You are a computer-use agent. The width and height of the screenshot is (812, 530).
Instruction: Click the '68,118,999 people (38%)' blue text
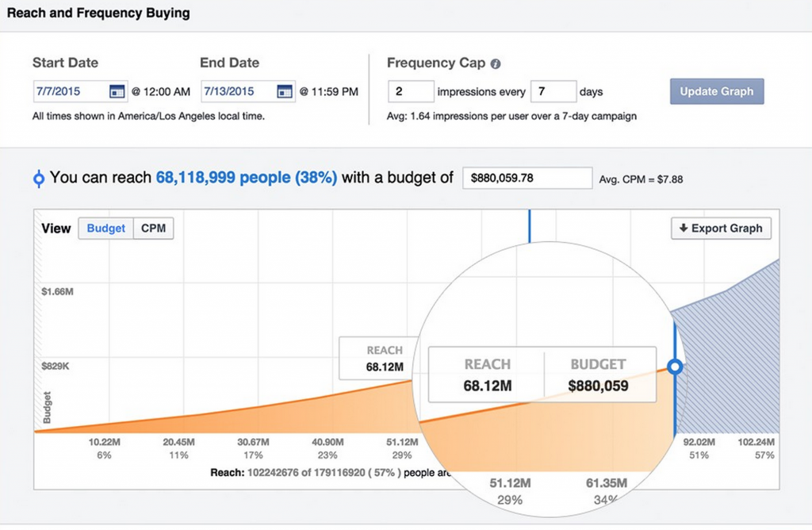[247, 177]
